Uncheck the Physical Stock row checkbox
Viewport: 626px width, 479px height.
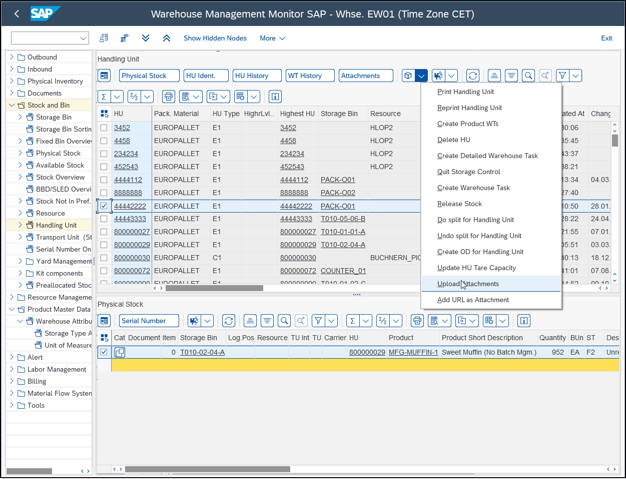(x=104, y=352)
